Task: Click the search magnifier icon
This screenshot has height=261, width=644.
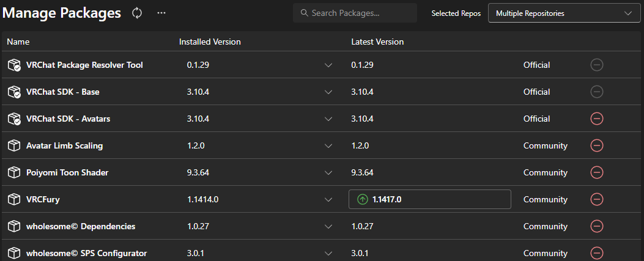Action: pyautogui.click(x=305, y=13)
